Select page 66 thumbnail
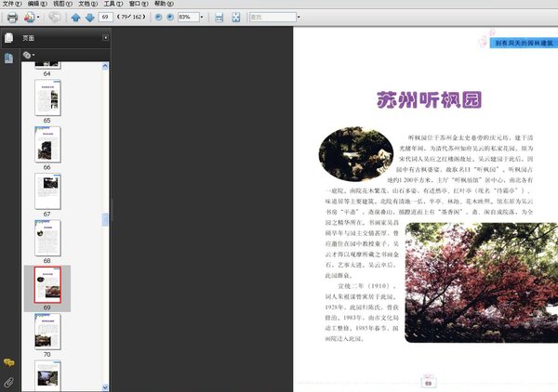558x392 pixels. click(47, 144)
